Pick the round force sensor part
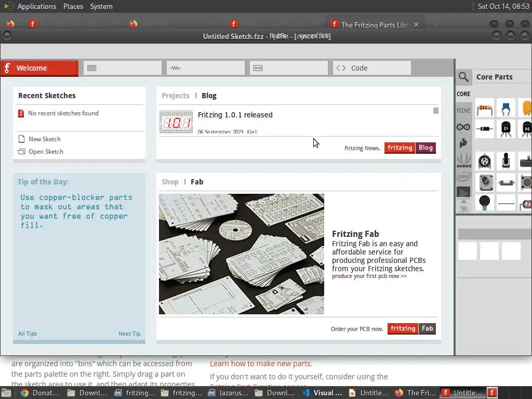Screen dimensions: 532x399 485,203
